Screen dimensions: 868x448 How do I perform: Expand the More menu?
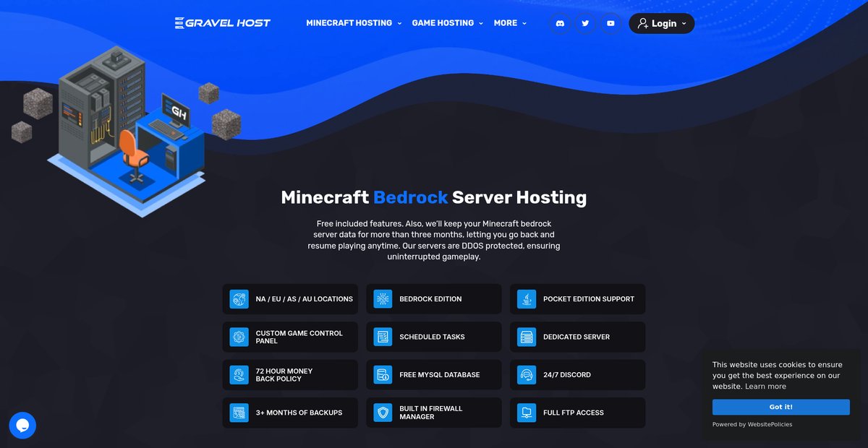[510, 23]
